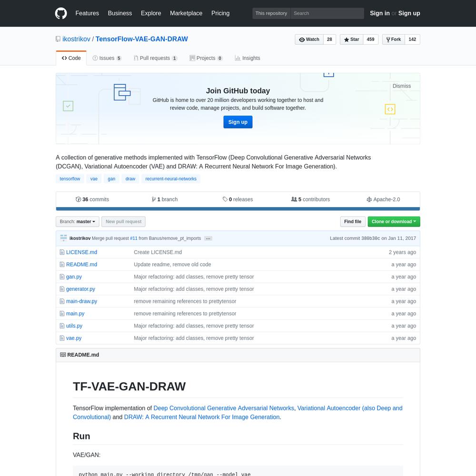Click the ikostrikov avatar in commit bar
476x476 pixels.
63,238
